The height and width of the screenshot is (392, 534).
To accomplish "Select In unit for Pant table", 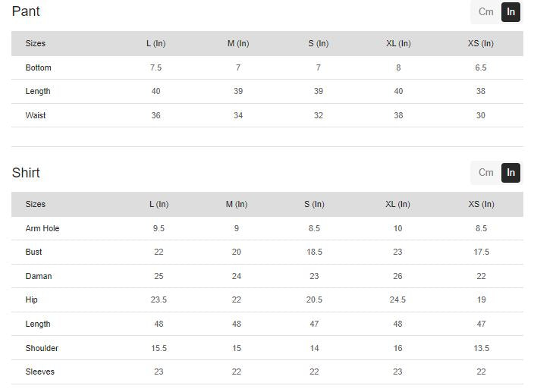I will tap(511, 11).
